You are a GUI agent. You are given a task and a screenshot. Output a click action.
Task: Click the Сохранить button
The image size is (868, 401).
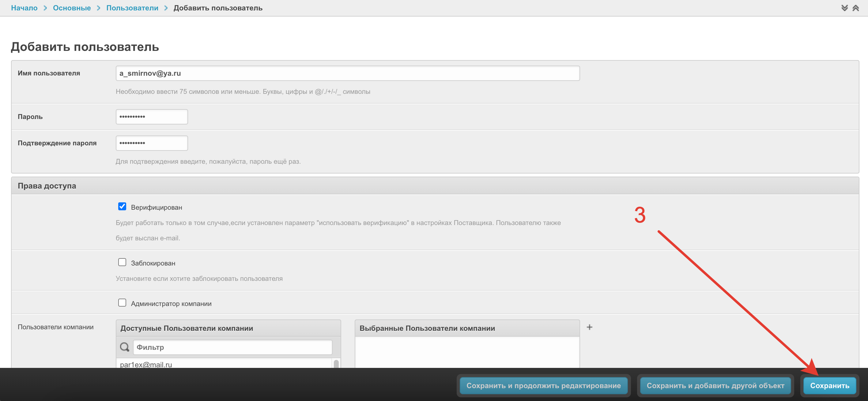pos(830,385)
